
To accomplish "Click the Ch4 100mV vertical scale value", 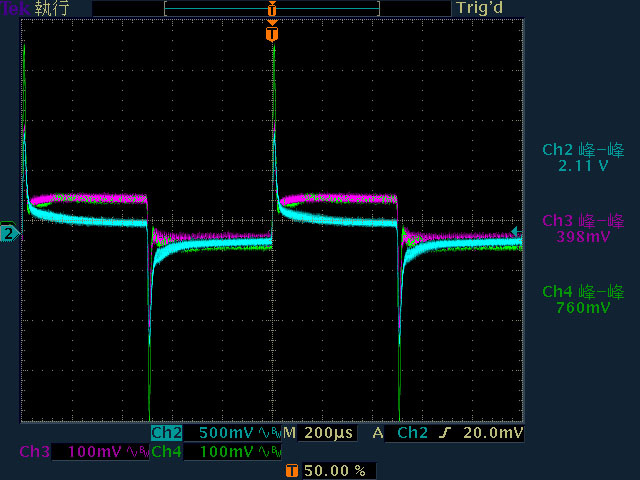I will (x=227, y=452).
